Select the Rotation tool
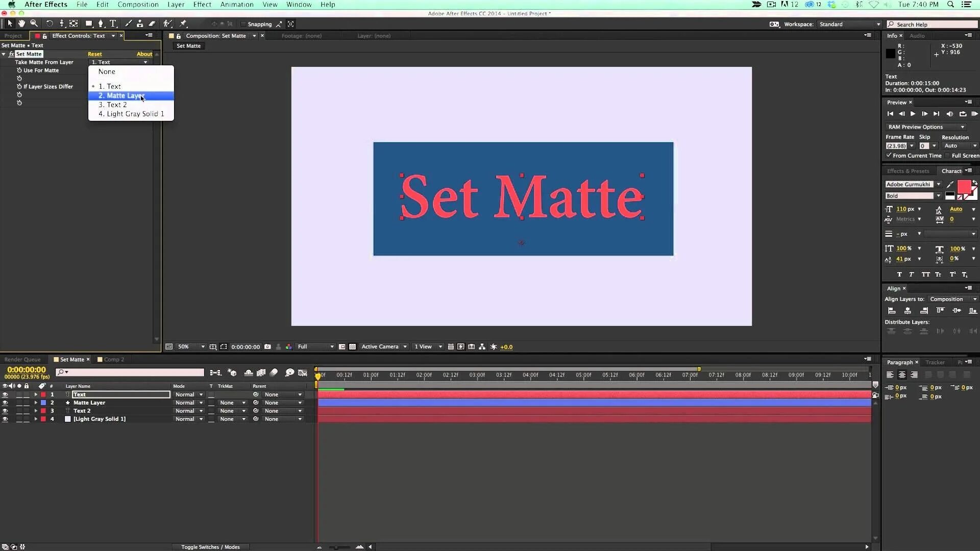Image resolution: width=980 pixels, height=551 pixels. (50, 23)
